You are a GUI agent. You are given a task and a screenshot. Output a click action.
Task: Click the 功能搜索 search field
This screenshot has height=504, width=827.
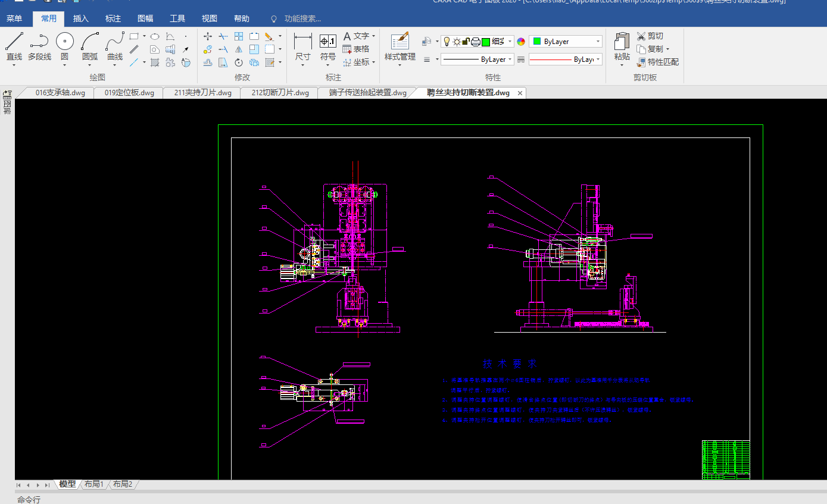tap(302, 19)
